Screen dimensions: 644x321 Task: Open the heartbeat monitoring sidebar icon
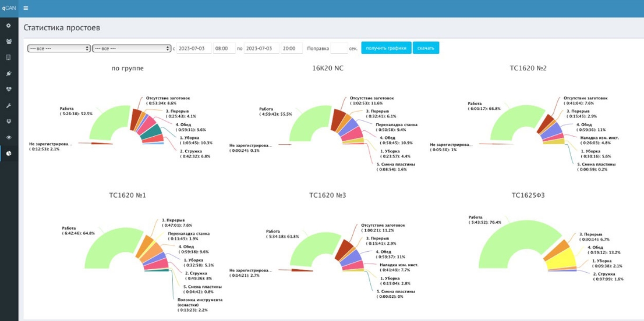pyautogui.click(x=9, y=90)
